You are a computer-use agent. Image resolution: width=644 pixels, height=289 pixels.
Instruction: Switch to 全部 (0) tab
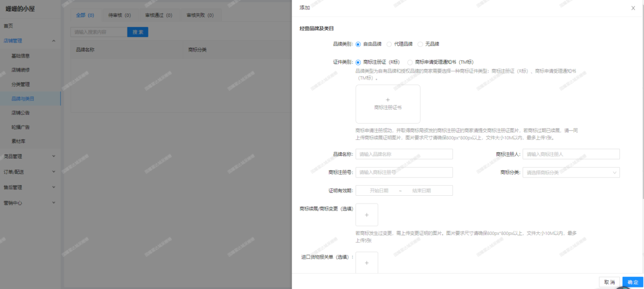pyautogui.click(x=85, y=15)
